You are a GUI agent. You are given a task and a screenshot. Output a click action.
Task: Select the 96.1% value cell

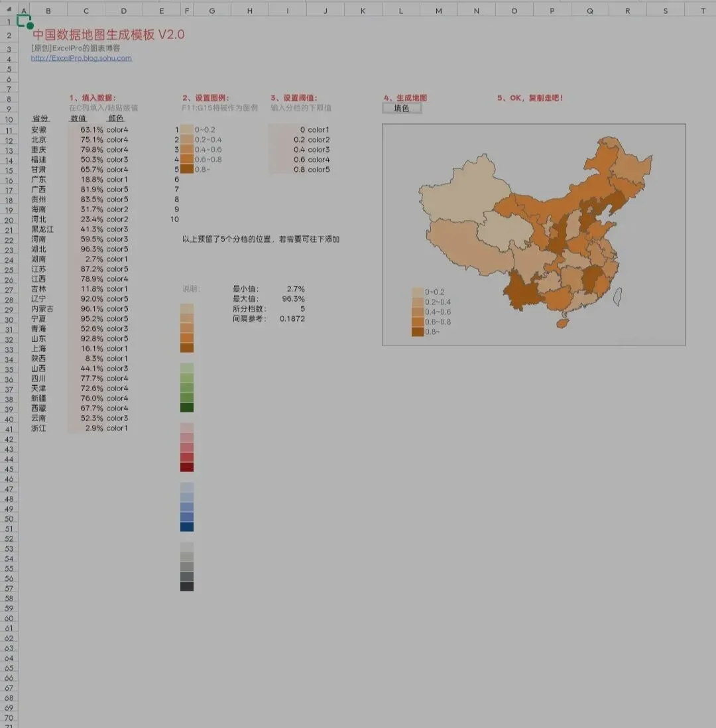[91, 309]
